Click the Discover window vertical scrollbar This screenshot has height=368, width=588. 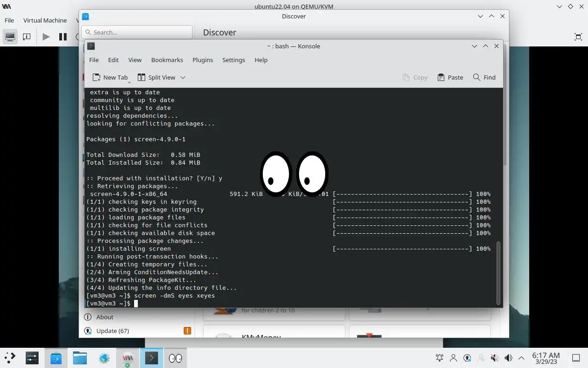(x=505, y=103)
